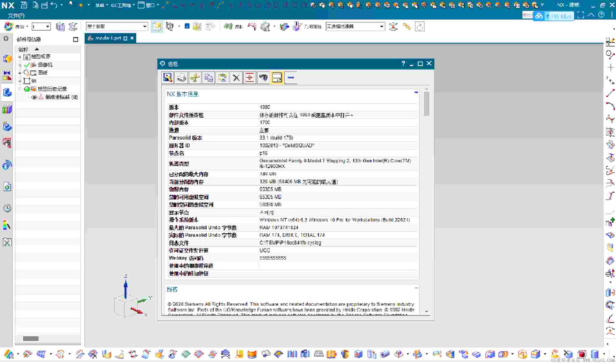616x364 pixels.
Task: Click the scroll-down arrow in 信息 window
Action: pos(426,312)
